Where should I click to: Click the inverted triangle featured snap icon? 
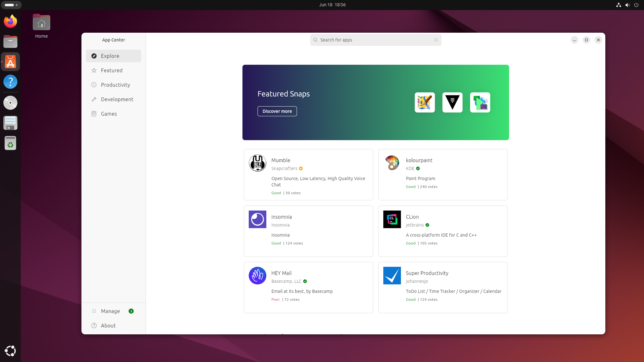pyautogui.click(x=452, y=102)
